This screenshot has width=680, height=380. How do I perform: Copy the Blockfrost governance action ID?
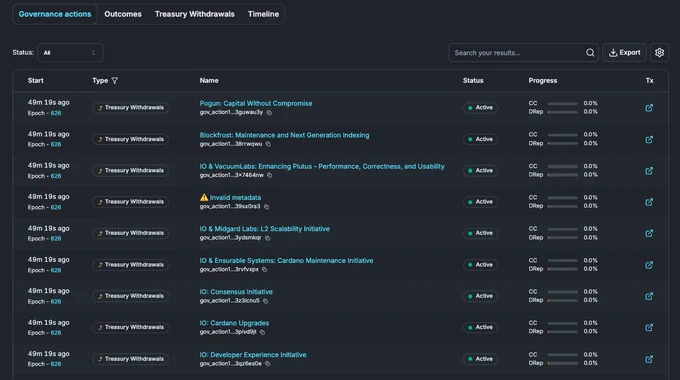268,144
